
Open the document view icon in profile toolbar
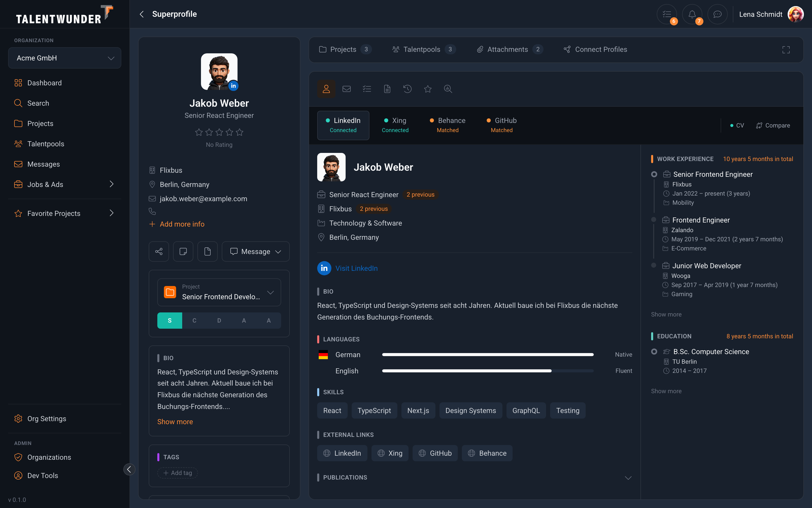(387, 89)
